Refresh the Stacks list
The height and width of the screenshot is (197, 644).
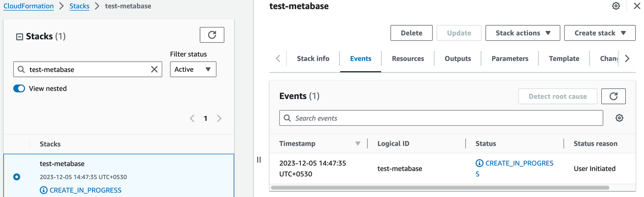[x=212, y=35]
